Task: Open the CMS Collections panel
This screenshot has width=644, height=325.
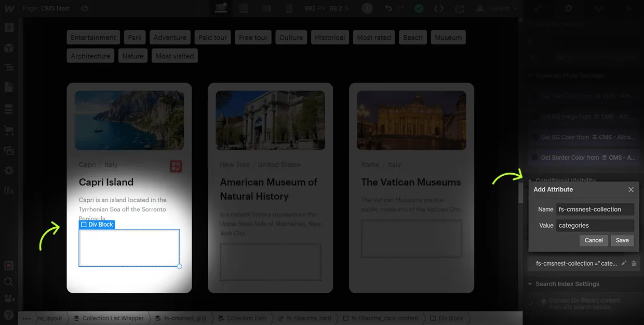Action: (x=9, y=109)
